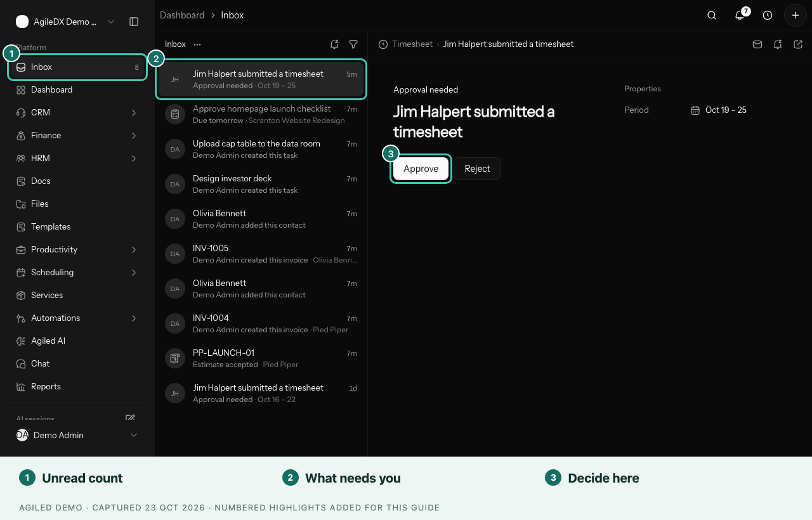
Task: Open the Demo Admin user menu
Action: 77,435
